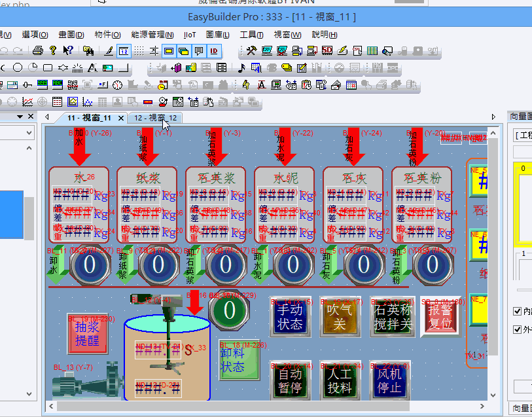Screen dimensions: 532x417
Task: Toggle the ruler grid '12' toolbar button
Action: pyautogui.click(x=123, y=50)
